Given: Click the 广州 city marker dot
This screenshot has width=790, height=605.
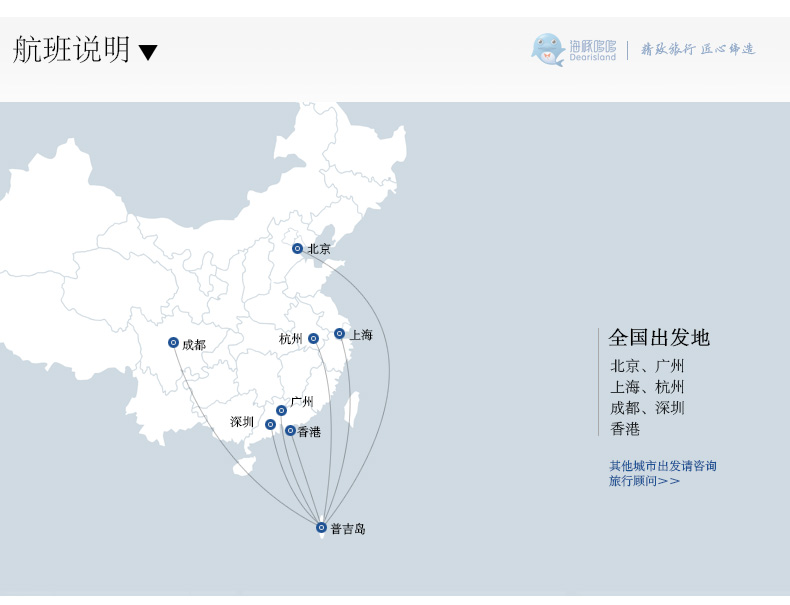Looking at the screenshot, I should (281, 411).
